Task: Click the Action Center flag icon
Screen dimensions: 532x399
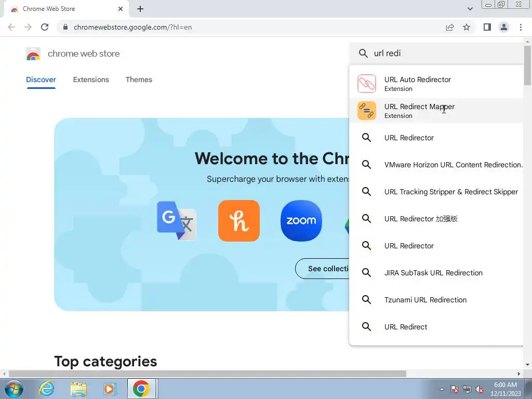Action: 454,389
